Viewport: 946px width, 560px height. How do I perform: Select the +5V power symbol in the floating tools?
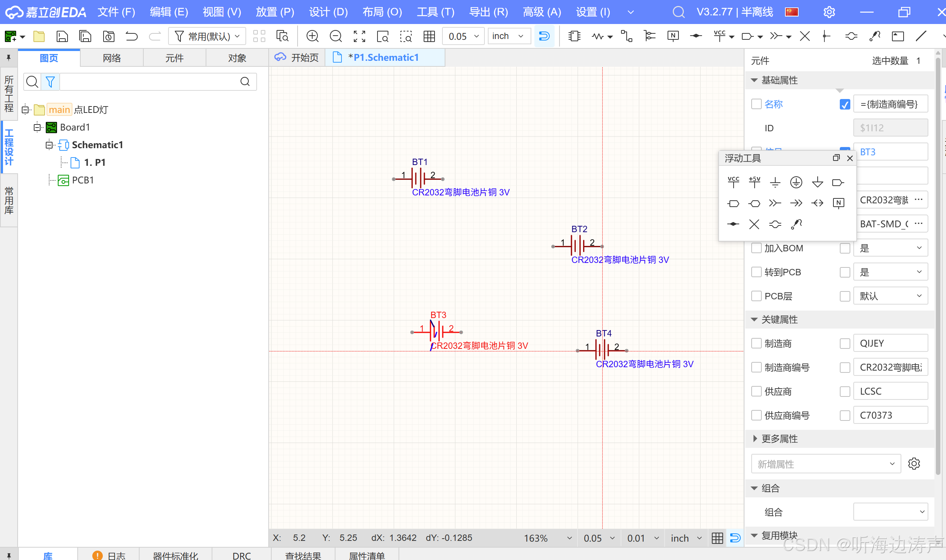[754, 182]
